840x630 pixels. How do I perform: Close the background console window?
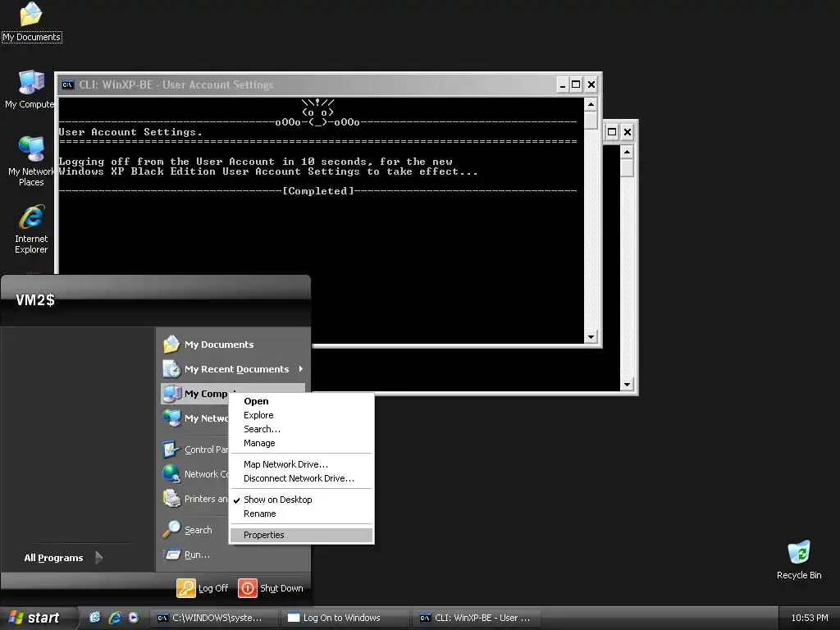[x=628, y=132]
